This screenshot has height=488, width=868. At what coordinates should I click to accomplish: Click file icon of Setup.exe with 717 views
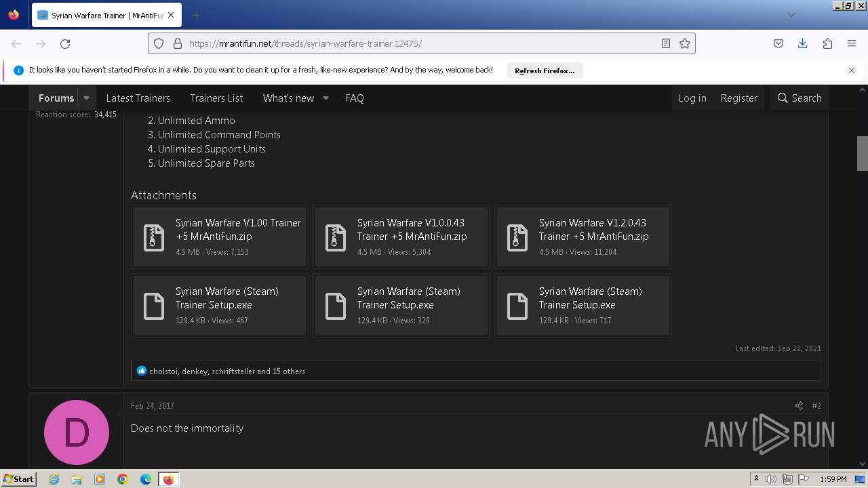coord(517,306)
